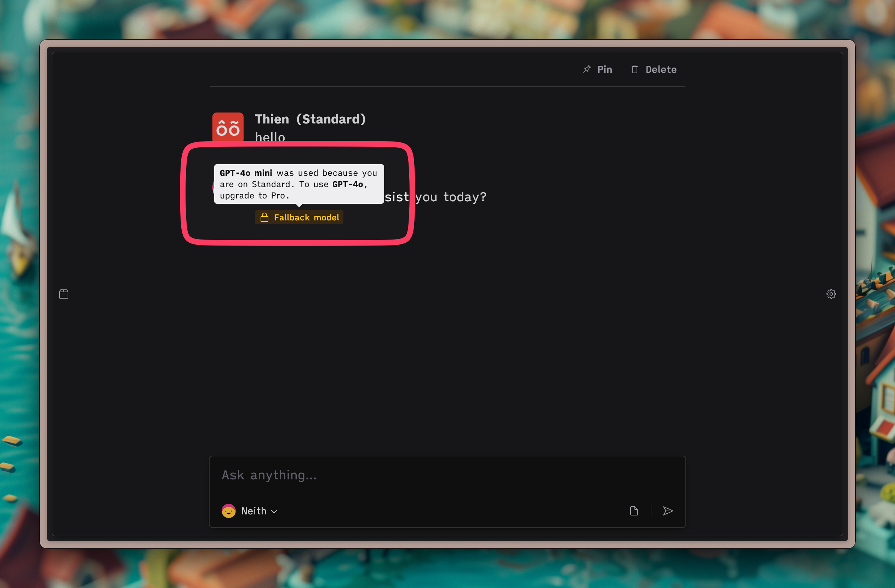Open the archive icon on left edge
Image resolution: width=895 pixels, height=588 pixels.
(x=64, y=294)
